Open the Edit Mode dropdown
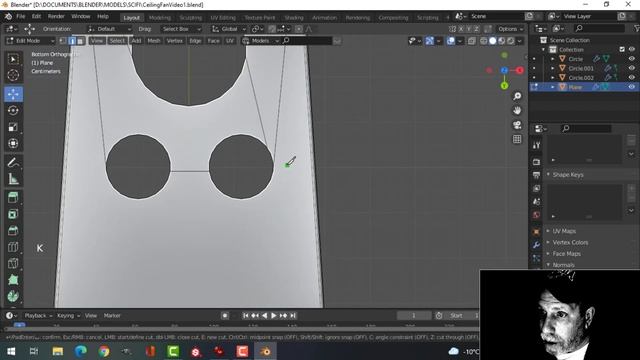Image resolution: width=640 pixels, height=360 pixels. click(x=30, y=41)
